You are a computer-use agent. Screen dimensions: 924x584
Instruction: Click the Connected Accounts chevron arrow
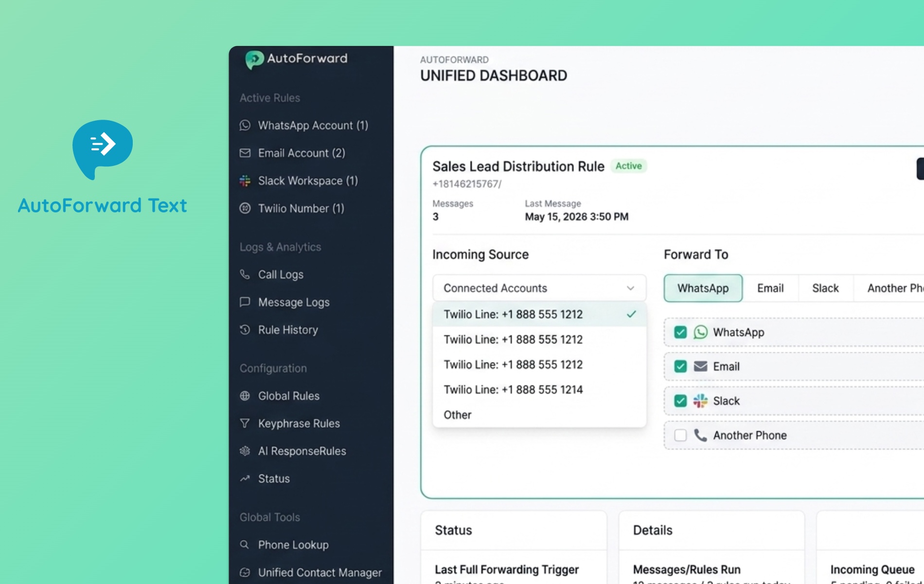coord(630,288)
